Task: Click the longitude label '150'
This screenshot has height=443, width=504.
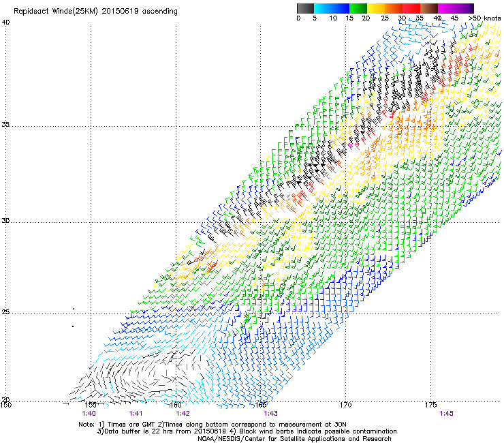Action: point(5,405)
